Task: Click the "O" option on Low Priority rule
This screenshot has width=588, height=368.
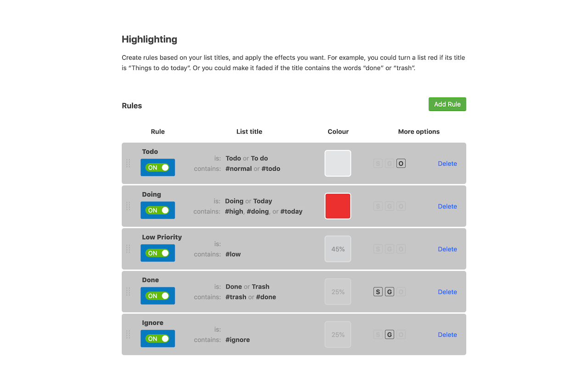Action: click(401, 249)
